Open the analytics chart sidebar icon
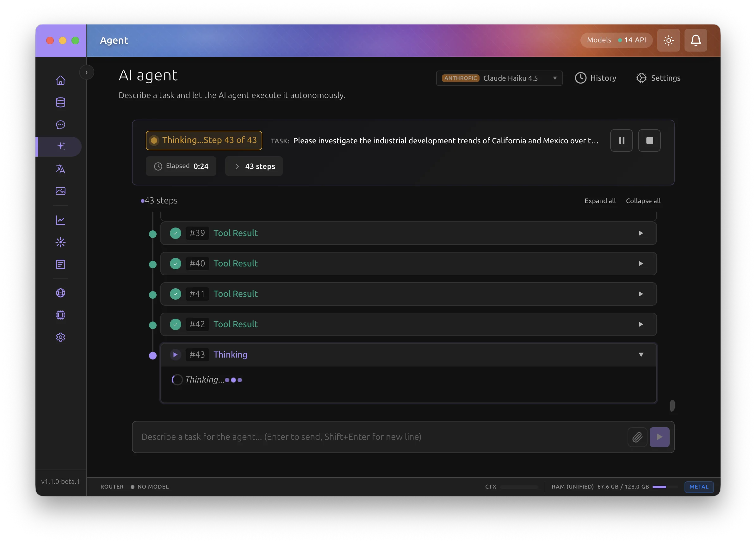 [60, 220]
